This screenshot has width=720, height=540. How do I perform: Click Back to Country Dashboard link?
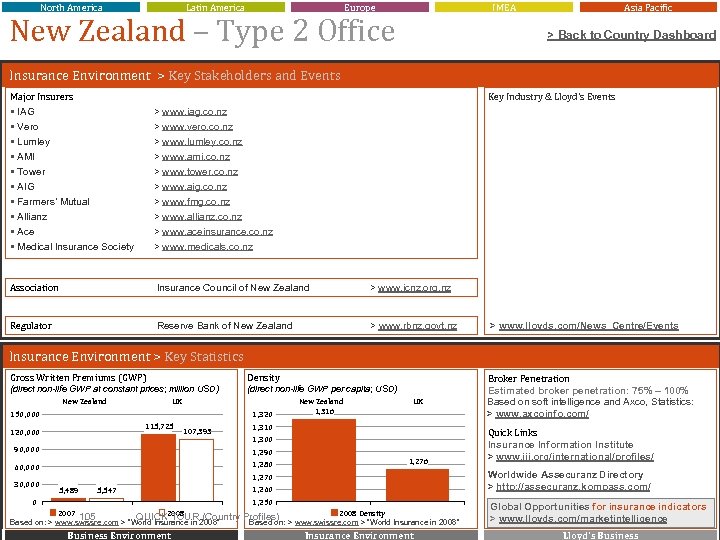(631, 35)
